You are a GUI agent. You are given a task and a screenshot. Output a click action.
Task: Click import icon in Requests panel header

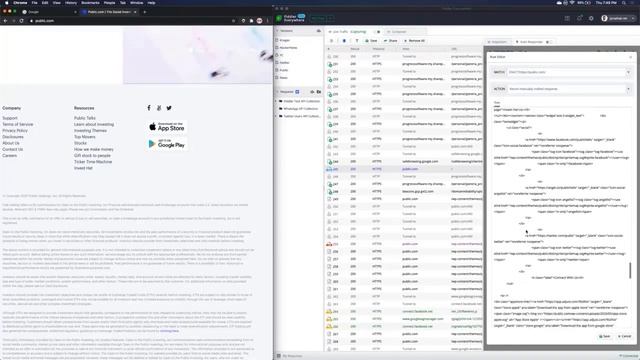pos(312,92)
